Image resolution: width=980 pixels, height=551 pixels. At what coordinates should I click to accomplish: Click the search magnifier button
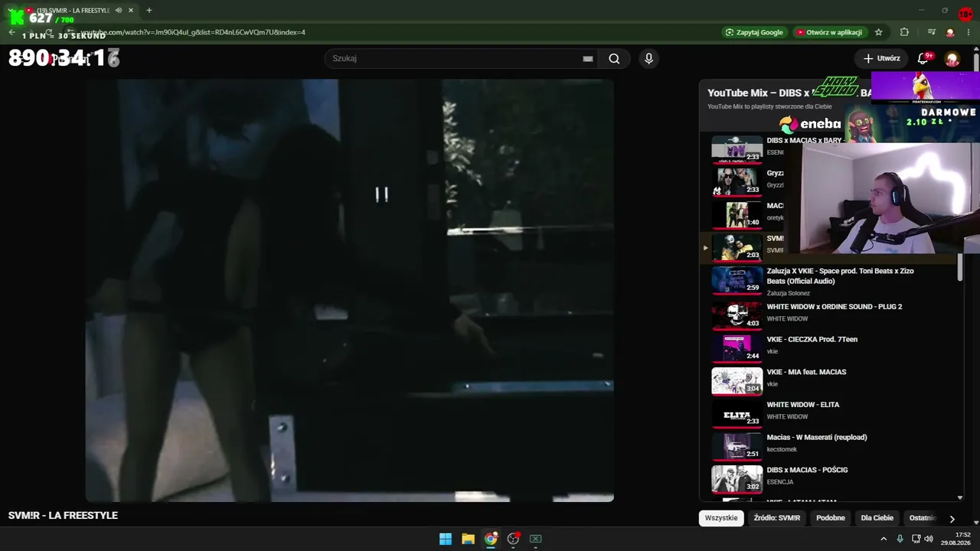point(614,59)
